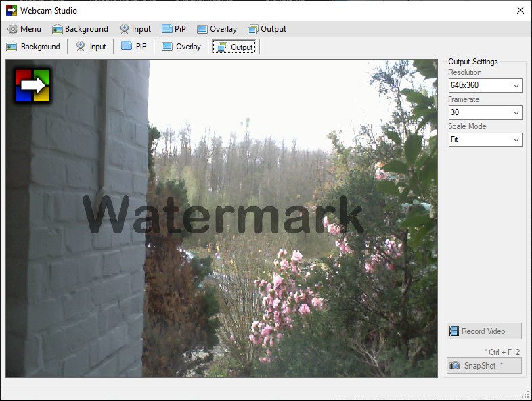Click the video preview area
Viewport: 532px width, 401px height.
click(x=221, y=218)
